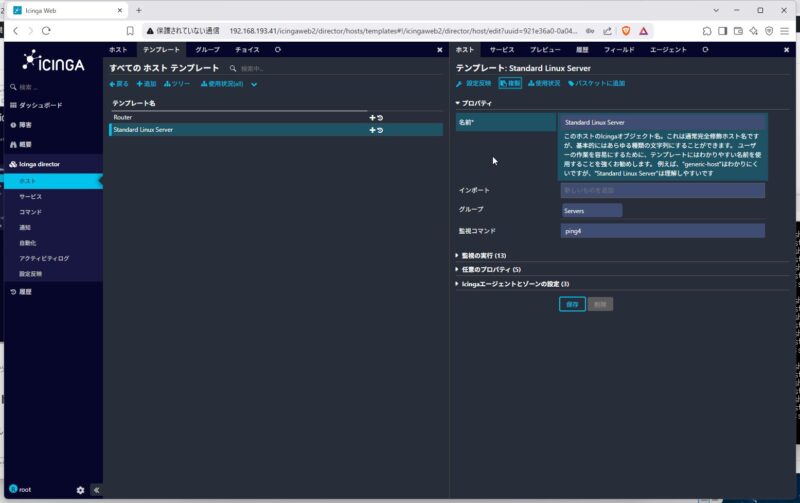Click the 削除 delete button
Screen dimensions: 800x503
[x=601, y=305]
